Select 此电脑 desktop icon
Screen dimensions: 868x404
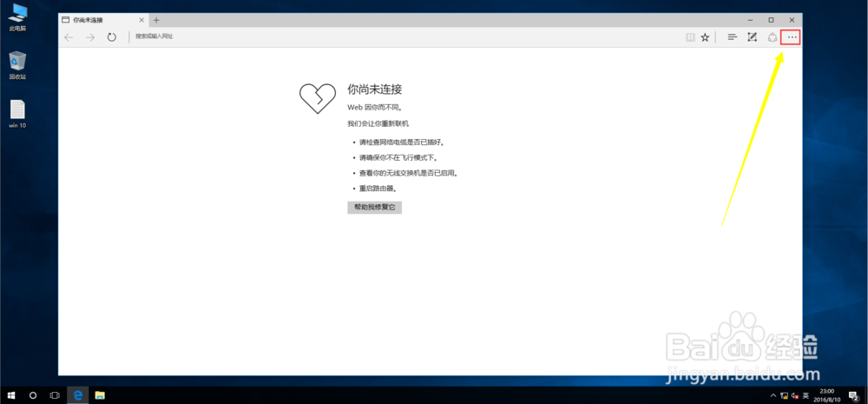(17, 17)
